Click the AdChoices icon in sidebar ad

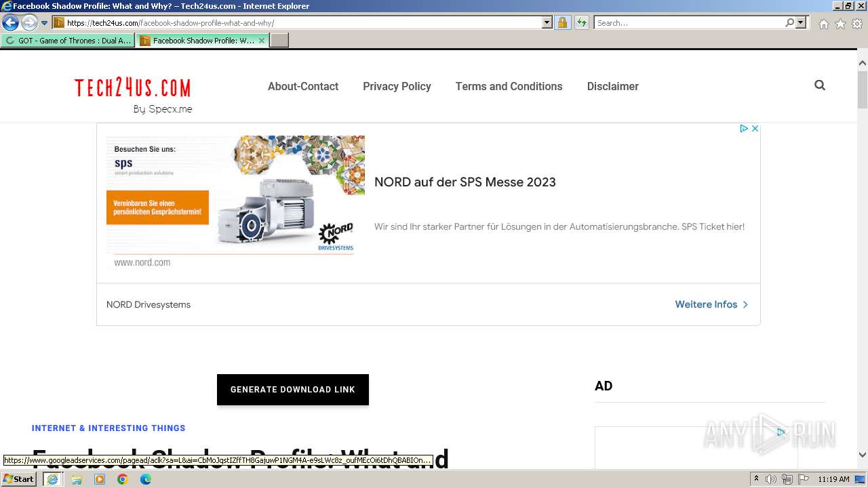tap(781, 432)
